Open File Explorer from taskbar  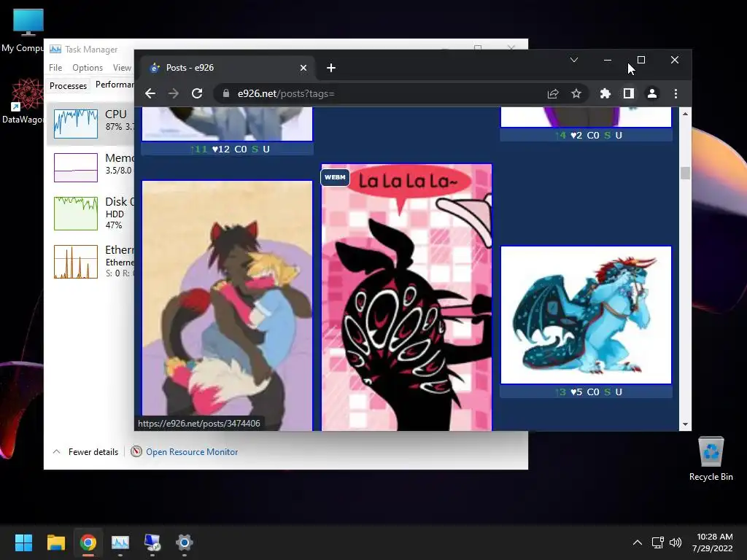(x=55, y=542)
